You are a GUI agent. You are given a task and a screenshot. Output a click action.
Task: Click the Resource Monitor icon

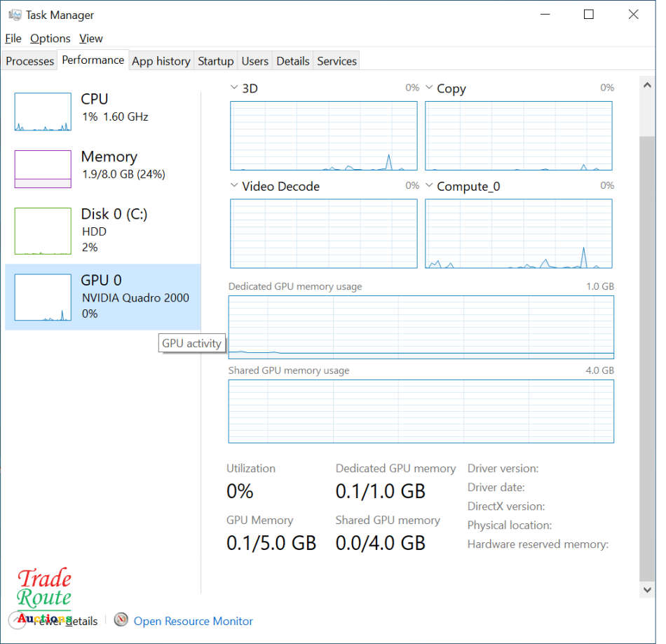coord(121,620)
